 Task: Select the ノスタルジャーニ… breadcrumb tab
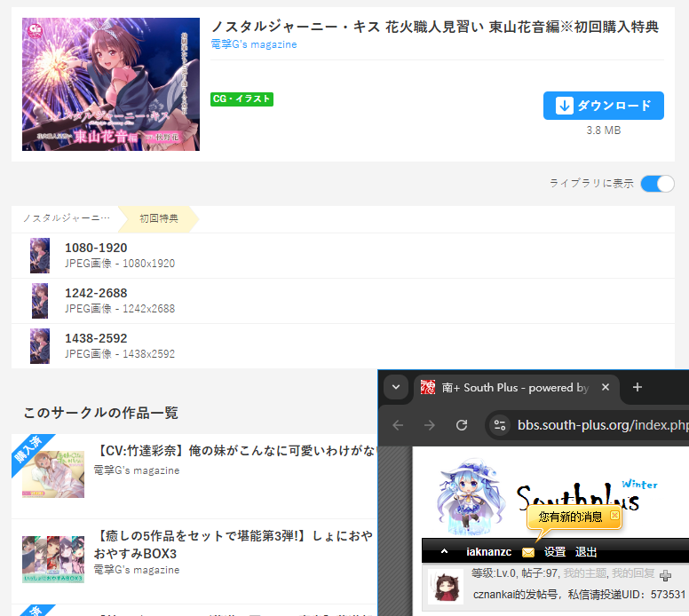point(66,218)
